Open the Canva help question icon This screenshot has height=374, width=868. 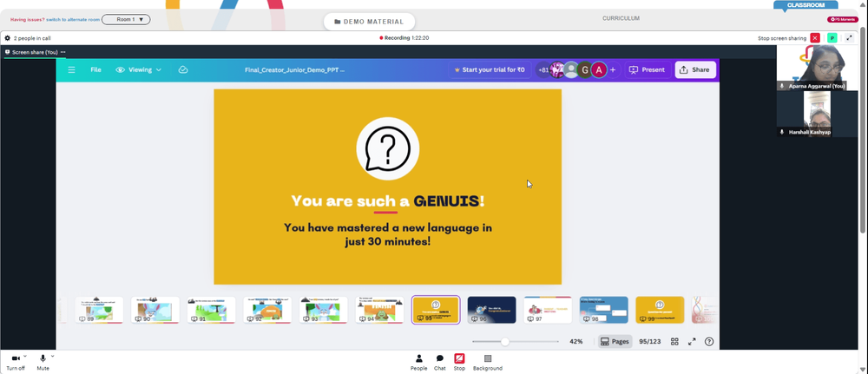tap(709, 341)
